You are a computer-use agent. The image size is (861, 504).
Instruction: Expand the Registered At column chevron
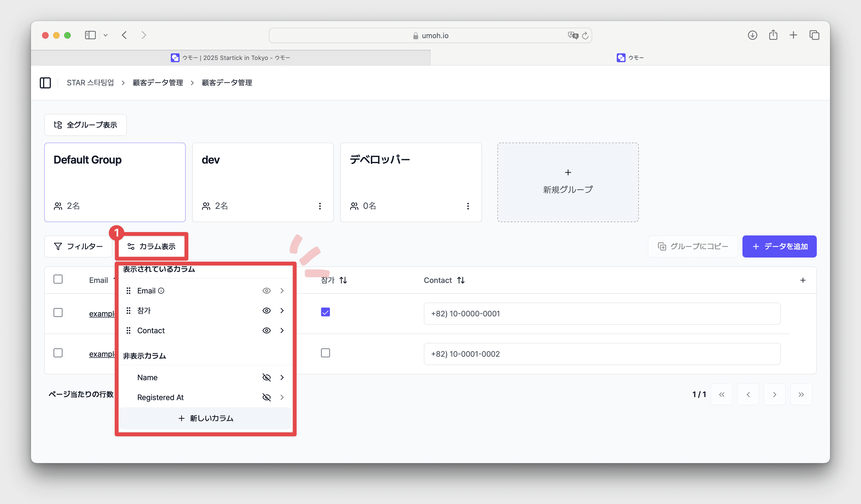(282, 397)
